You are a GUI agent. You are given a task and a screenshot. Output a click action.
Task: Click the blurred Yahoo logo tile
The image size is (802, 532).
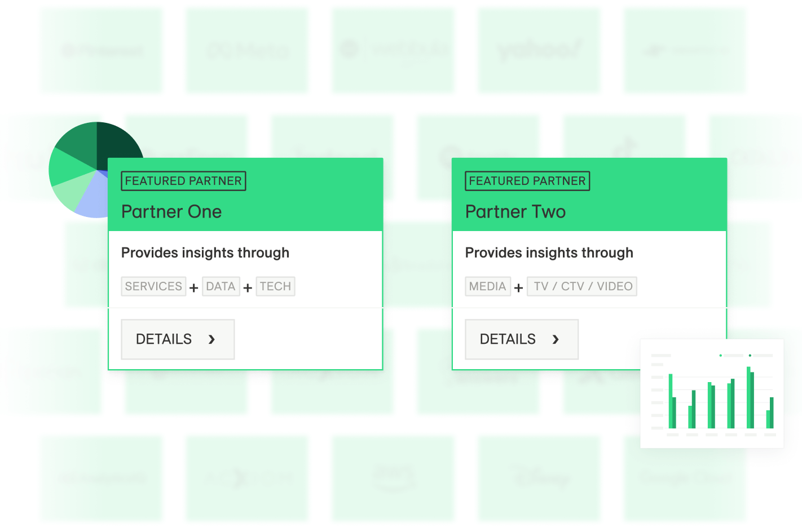(539, 51)
